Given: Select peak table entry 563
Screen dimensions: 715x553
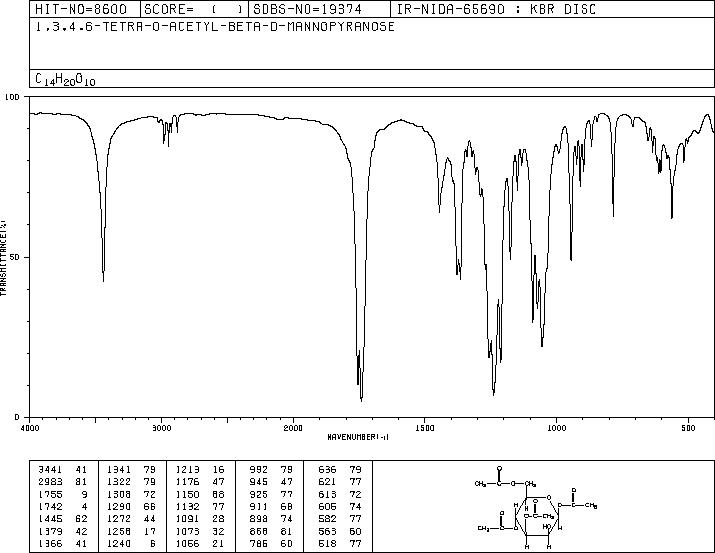Looking at the screenshot, I should [340, 531].
